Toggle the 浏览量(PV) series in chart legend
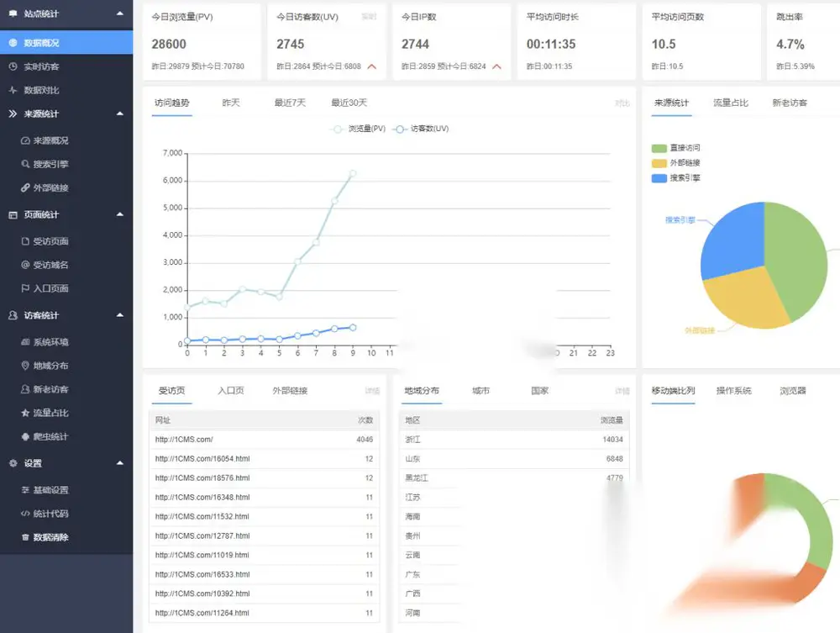 (358, 129)
